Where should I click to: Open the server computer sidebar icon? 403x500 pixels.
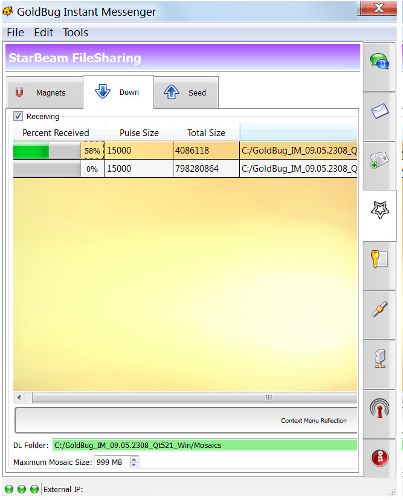click(x=380, y=358)
